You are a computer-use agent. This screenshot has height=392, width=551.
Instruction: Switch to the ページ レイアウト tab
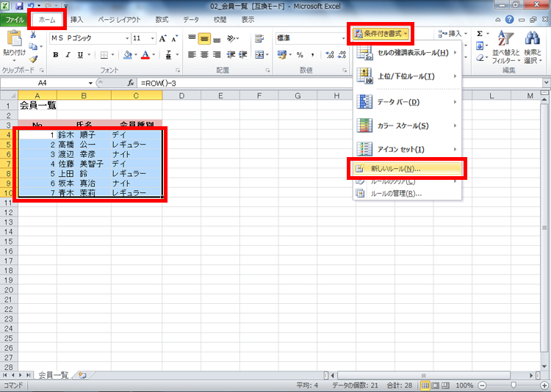point(119,20)
